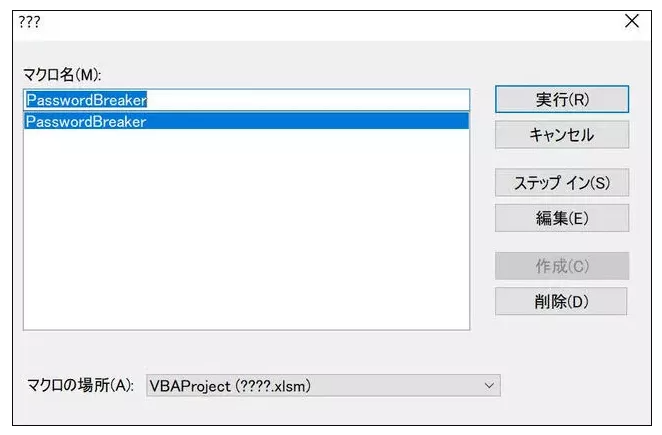
Task: Open the マクロの場所 dropdown arrow
Action: [x=489, y=386]
